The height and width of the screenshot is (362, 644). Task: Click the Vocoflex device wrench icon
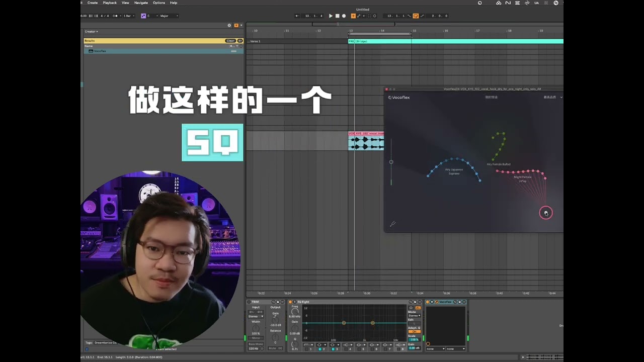point(436,302)
